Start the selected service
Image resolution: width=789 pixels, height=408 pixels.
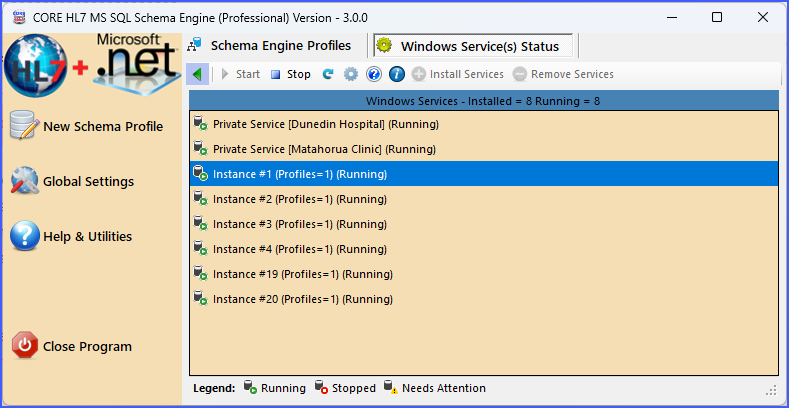(x=241, y=74)
